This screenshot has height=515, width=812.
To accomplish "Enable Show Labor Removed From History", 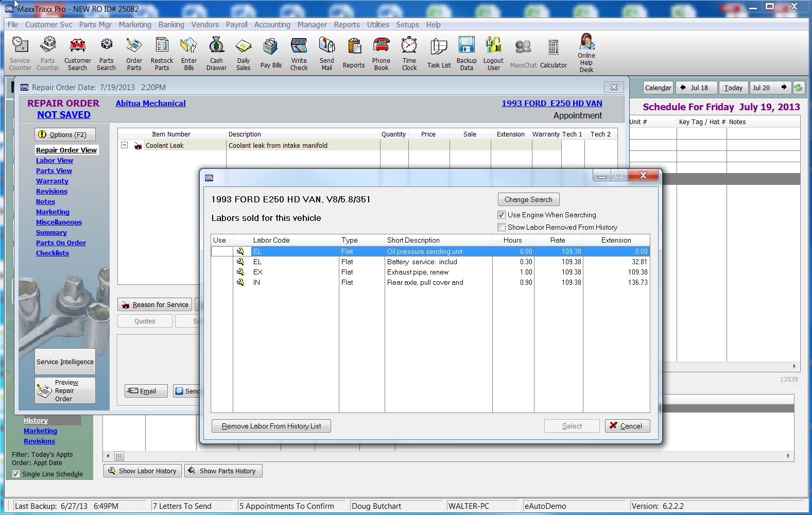I will [x=502, y=227].
